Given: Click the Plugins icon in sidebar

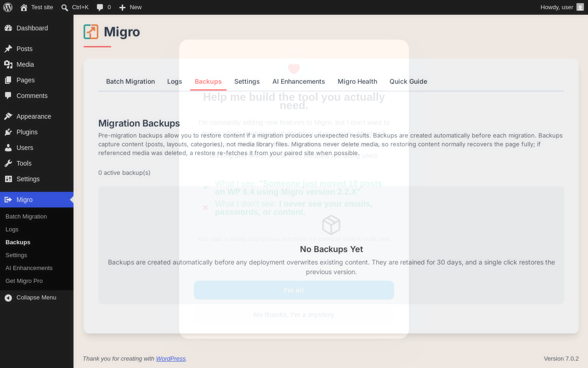Looking at the screenshot, I should coord(8,132).
